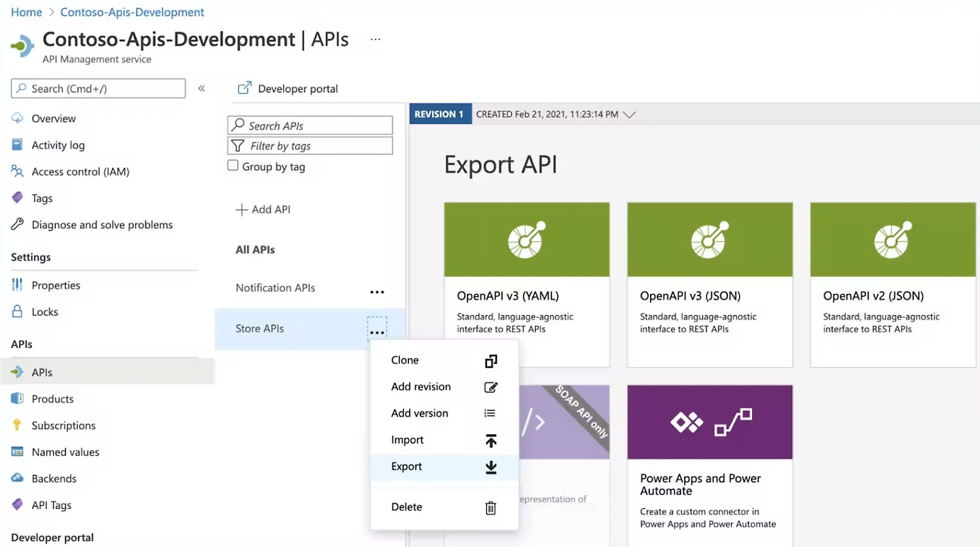Go to the Home breadcrumb link

coord(26,12)
